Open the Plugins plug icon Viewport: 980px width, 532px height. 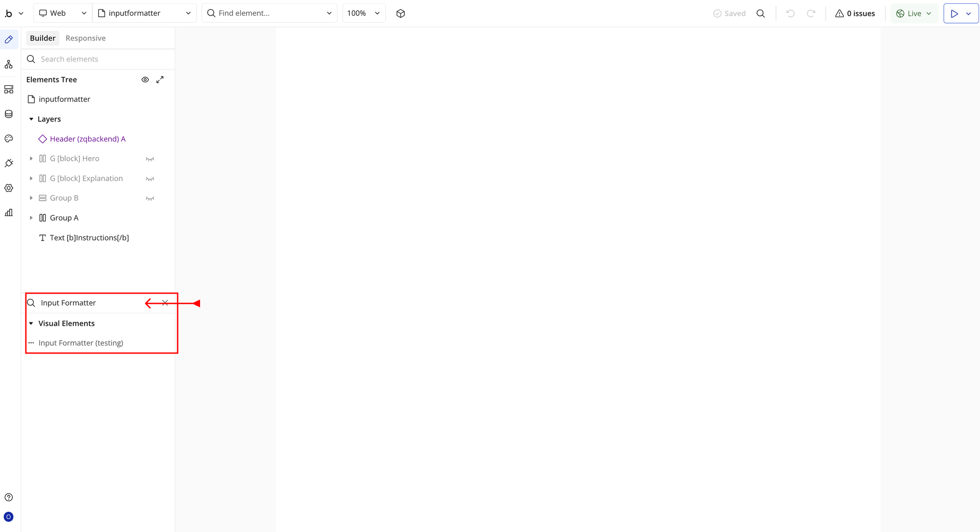coord(9,163)
